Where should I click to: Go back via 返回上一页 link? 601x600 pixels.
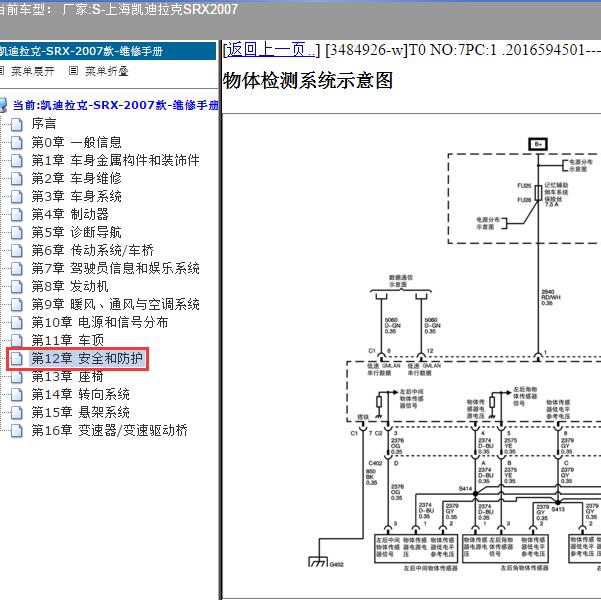point(271,50)
